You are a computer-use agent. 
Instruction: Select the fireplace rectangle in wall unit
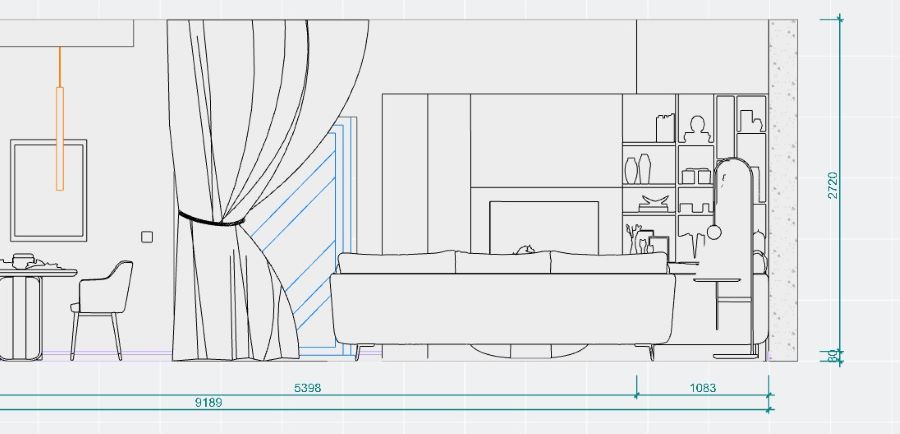coord(544,227)
